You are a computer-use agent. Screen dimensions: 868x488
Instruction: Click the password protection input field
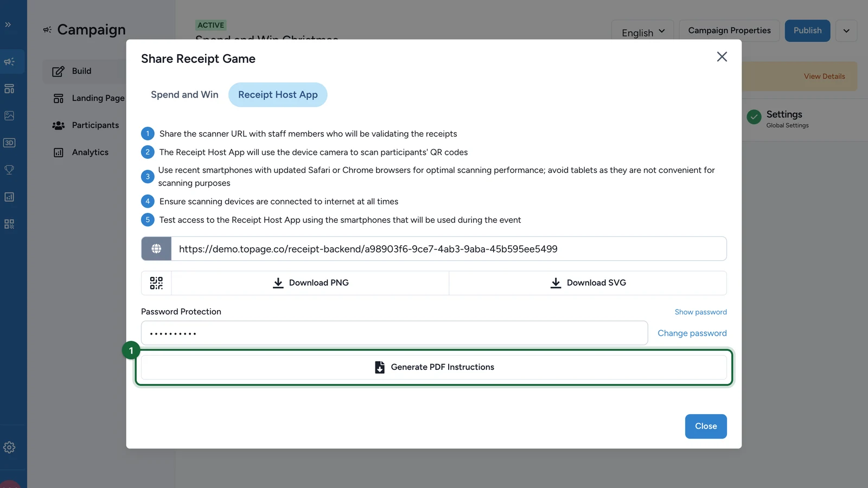pos(394,333)
